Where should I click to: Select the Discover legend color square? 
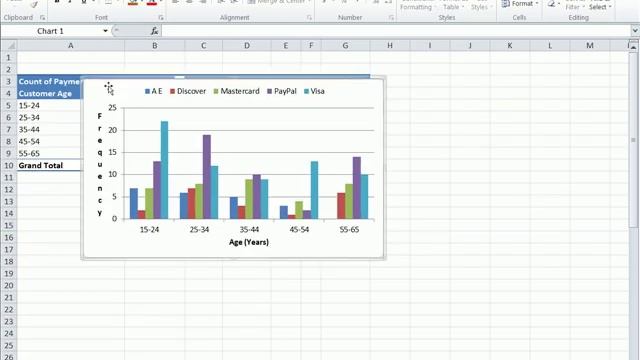173,91
